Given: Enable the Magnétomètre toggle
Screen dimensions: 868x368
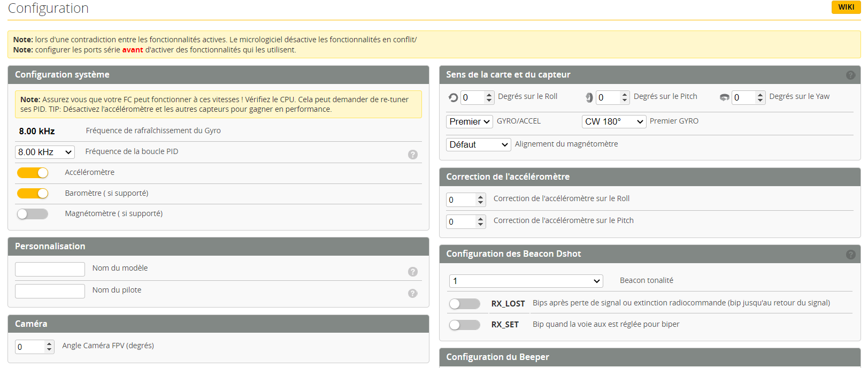Looking at the screenshot, I should pos(33,214).
